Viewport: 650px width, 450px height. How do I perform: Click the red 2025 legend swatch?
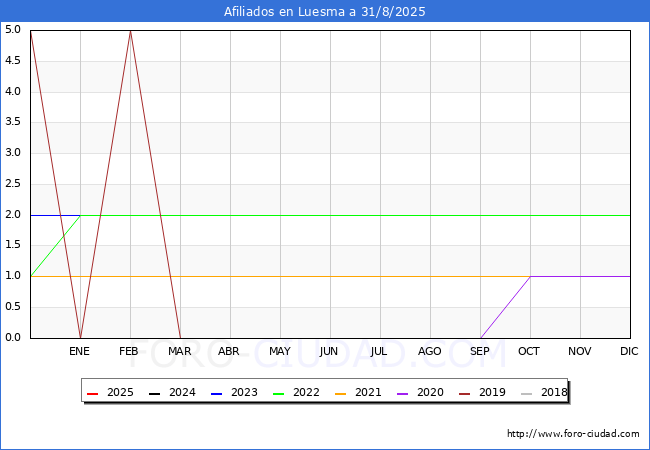click(x=92, y=393)
